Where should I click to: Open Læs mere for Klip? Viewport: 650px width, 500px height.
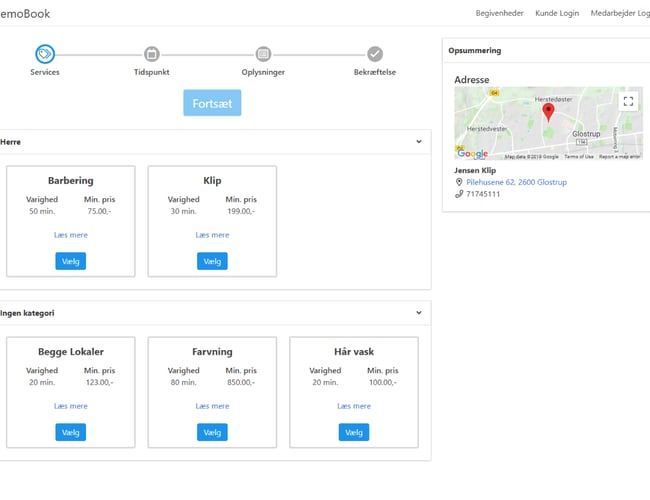(x=212, y=235)
